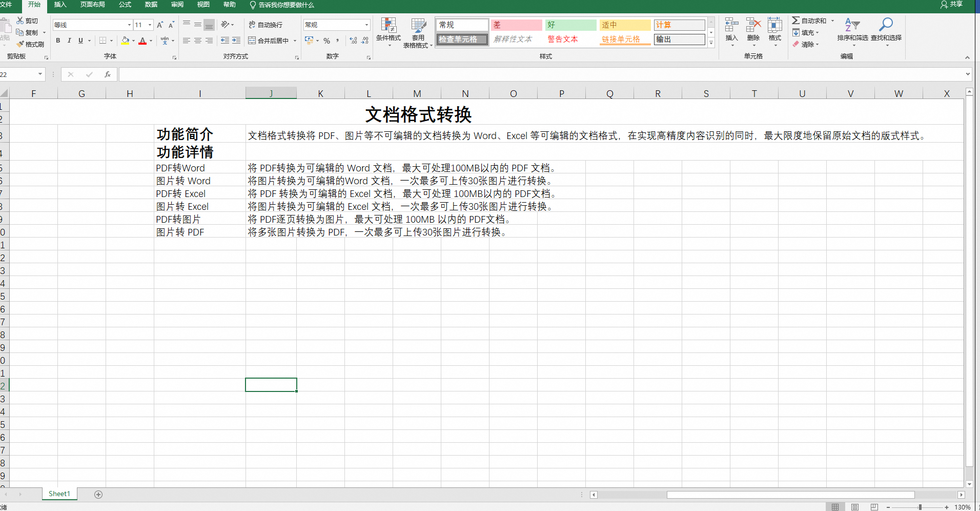Viewport: 980px width, 511px height.
Task: Click the formula bar input field
Action: (542, 74)
